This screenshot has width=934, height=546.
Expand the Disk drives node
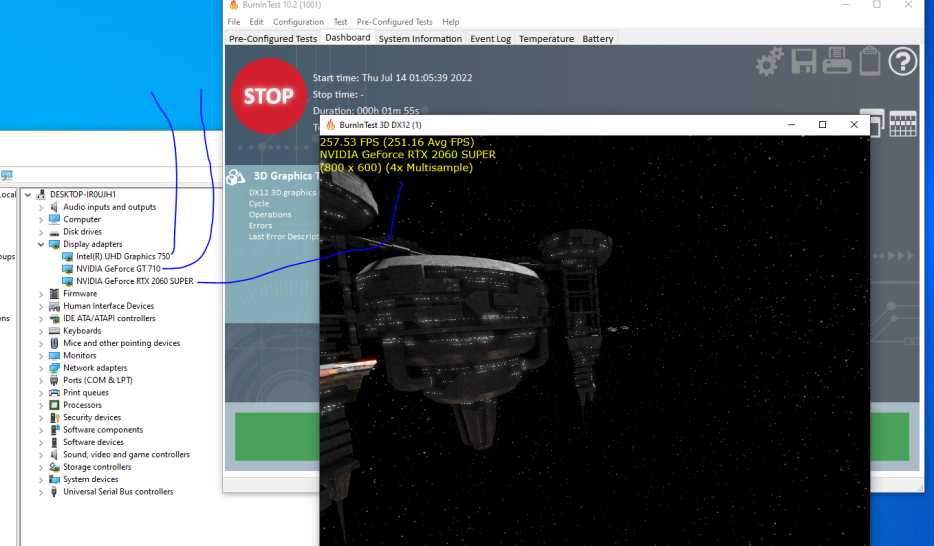pos(41,232)
